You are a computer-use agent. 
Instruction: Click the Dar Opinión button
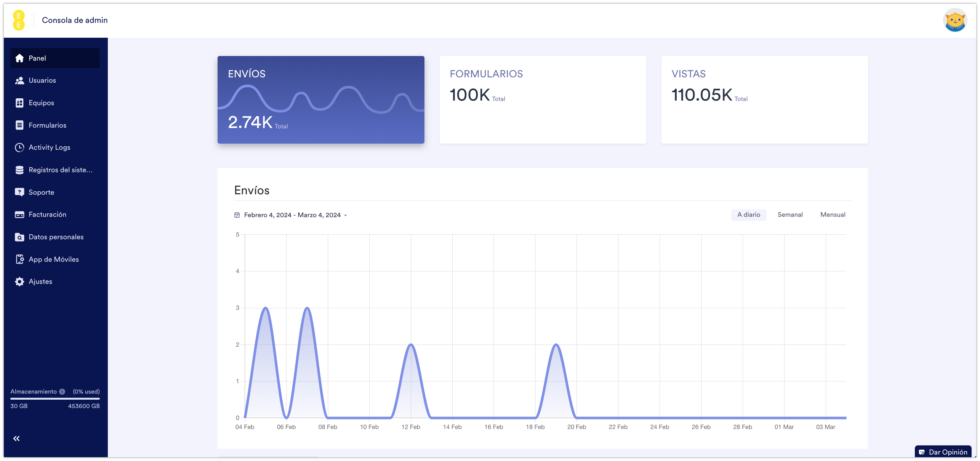pyautogui.click(x=943, y=452)
